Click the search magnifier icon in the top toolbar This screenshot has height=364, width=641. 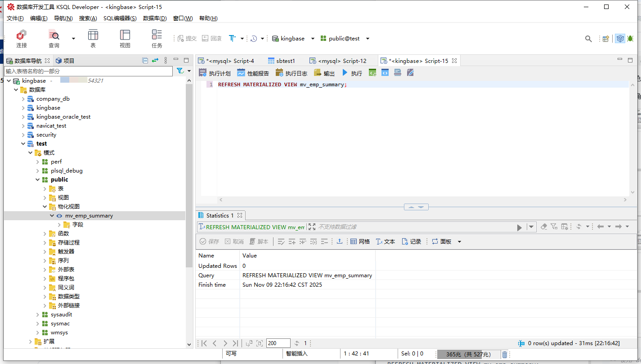[x=588, y=39]
